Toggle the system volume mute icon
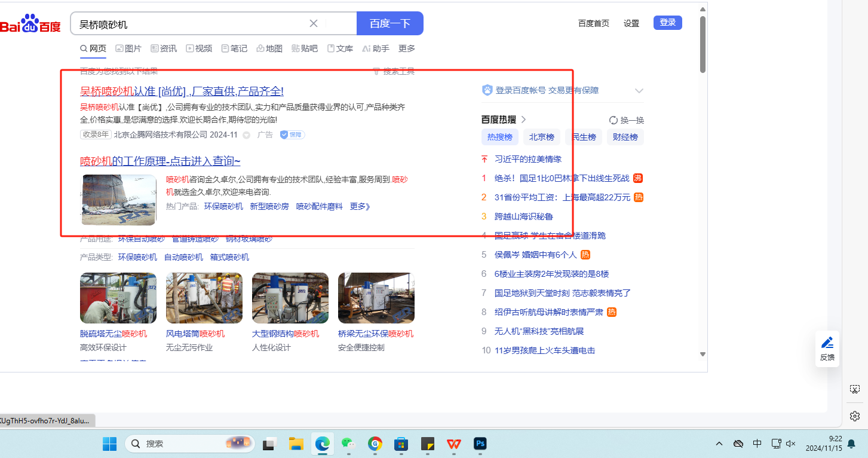Screen dimensions: 868x458 791,444
